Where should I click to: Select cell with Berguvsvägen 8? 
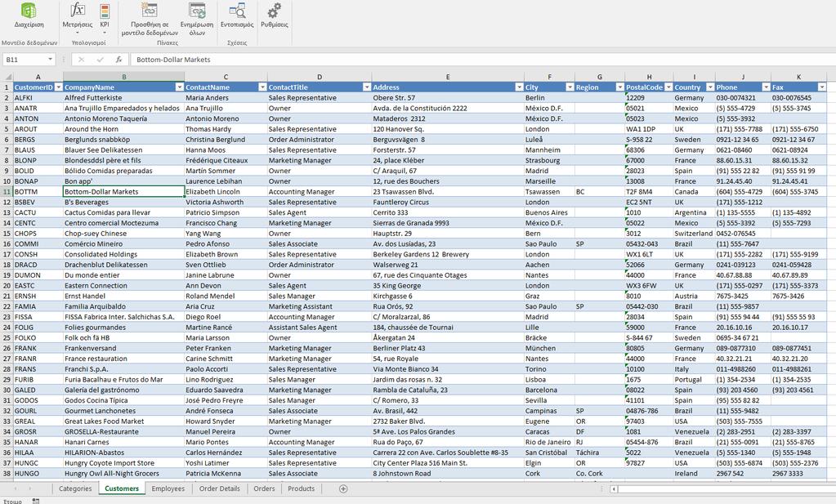tap(448, 140)
